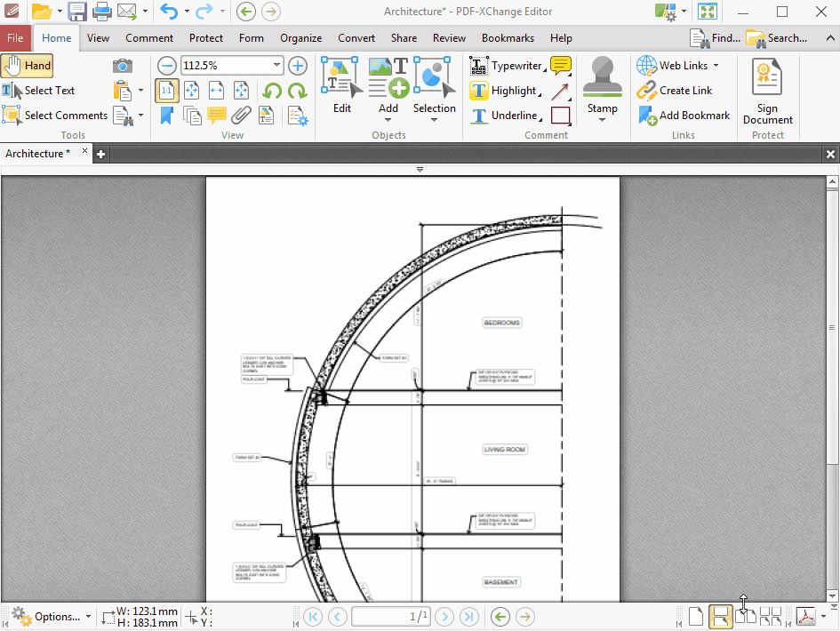Open the File menu

(x=15, y=38)
